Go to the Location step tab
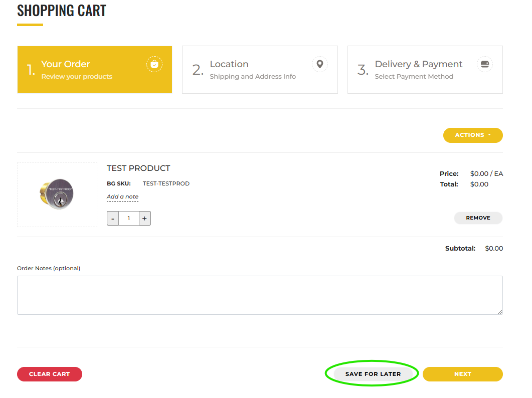 tap(259, 70)
